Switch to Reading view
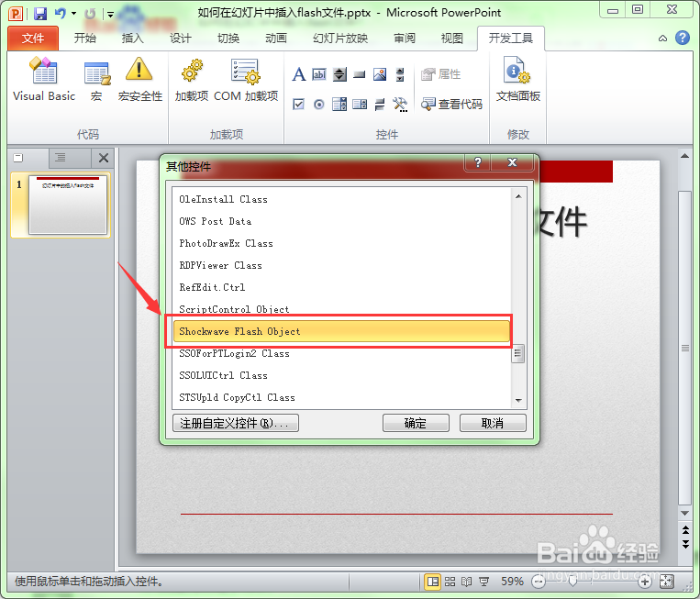Screen dimensions: 700x599 467,582
